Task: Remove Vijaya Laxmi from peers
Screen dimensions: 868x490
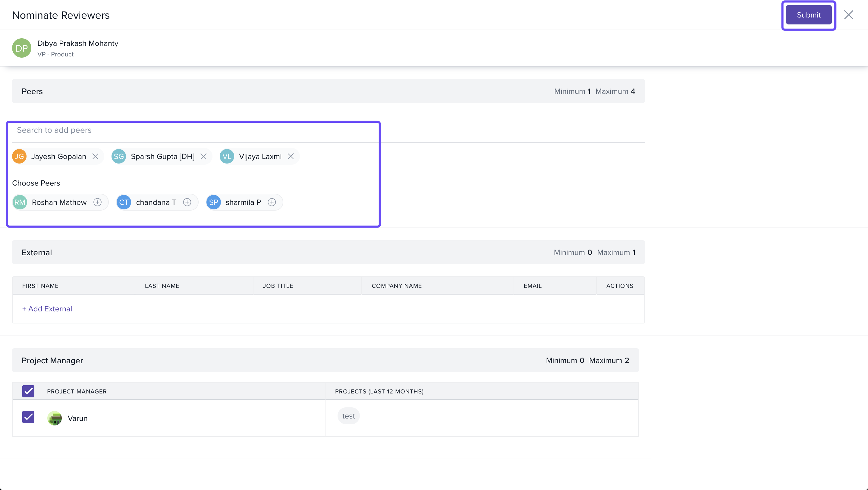Action: click(291, 157)
